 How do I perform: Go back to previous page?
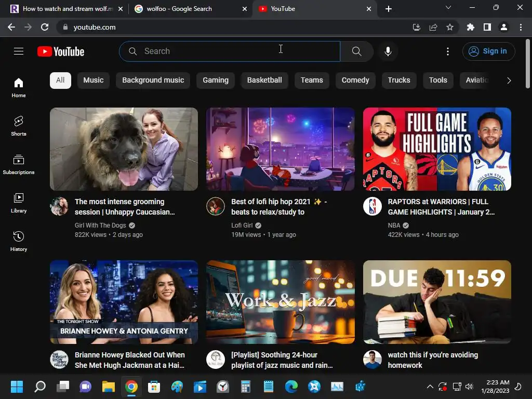coord(11,27)
